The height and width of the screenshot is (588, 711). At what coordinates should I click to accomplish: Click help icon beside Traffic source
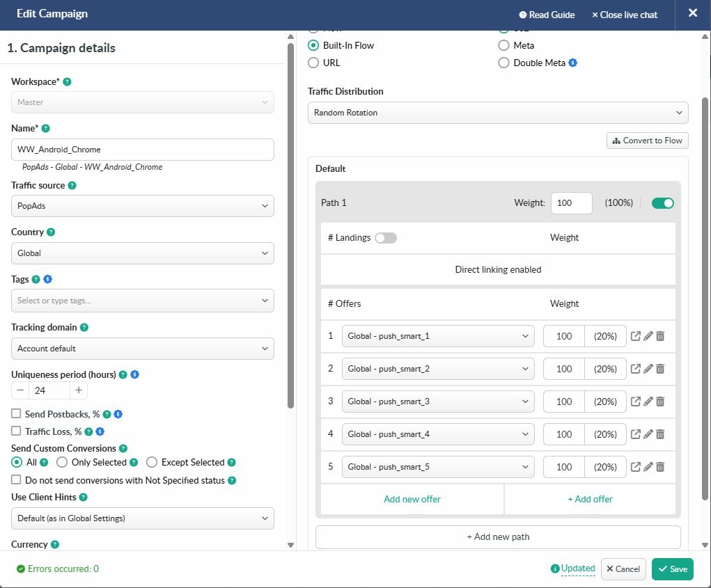(x=72, y=186)
